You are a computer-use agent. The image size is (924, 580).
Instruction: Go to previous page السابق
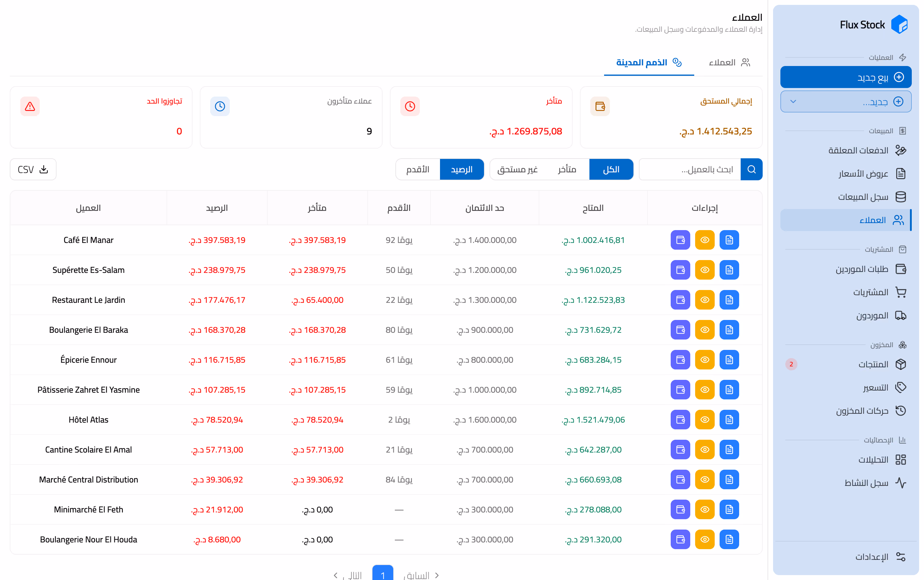pyautogui.click(x=421, y=575)
